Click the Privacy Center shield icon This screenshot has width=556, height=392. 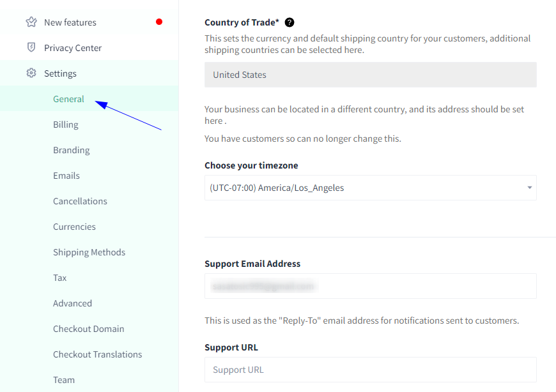(31, 47)
